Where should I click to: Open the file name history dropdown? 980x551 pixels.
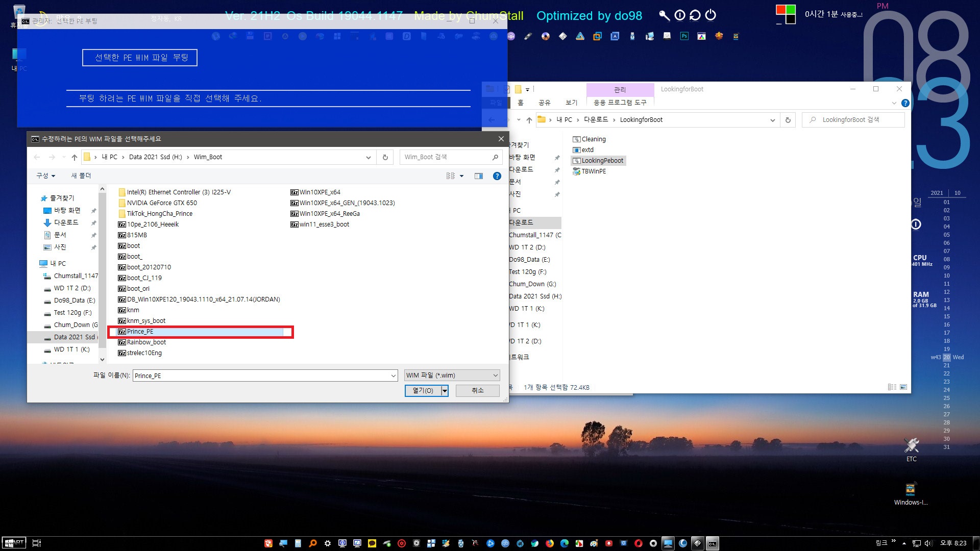tap(393, 376)
